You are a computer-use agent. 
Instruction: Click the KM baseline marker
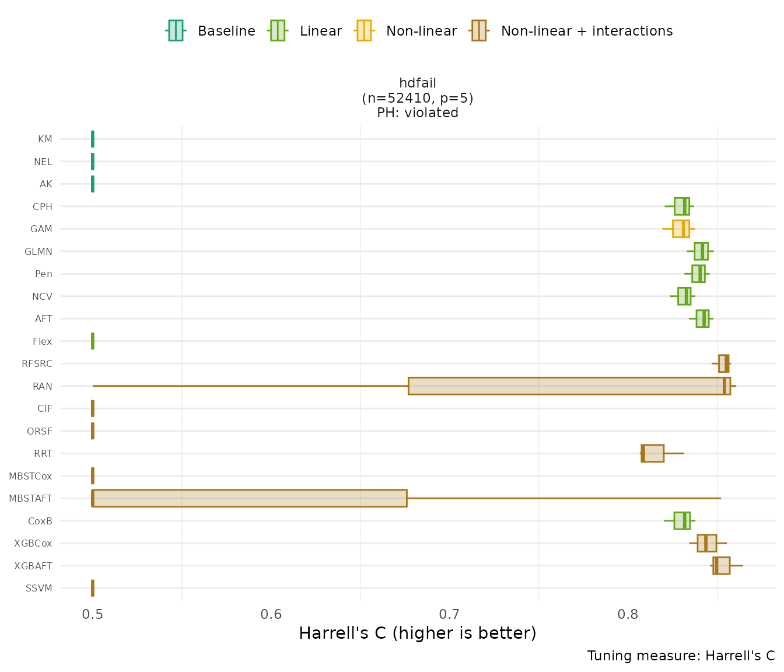[x=93, y=139]
